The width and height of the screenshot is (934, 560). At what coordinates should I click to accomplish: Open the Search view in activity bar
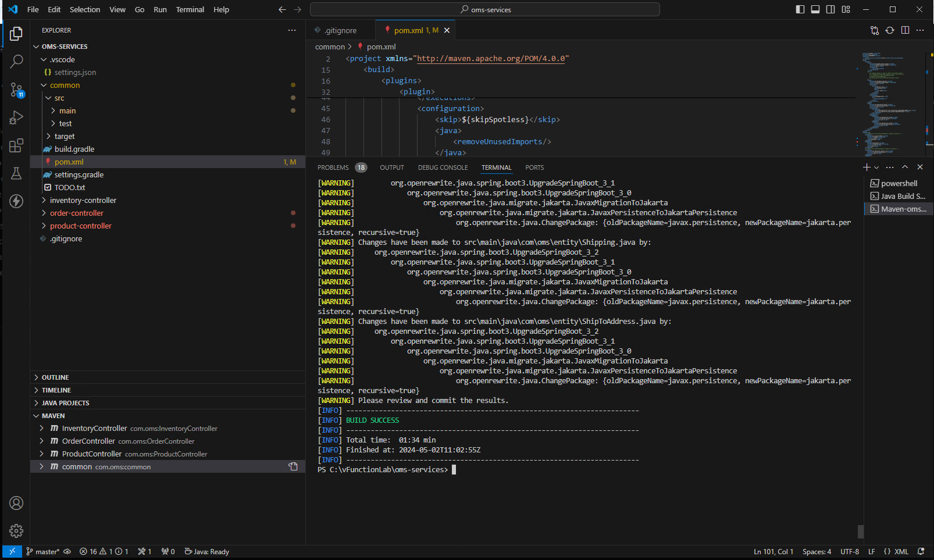(16, 61)
